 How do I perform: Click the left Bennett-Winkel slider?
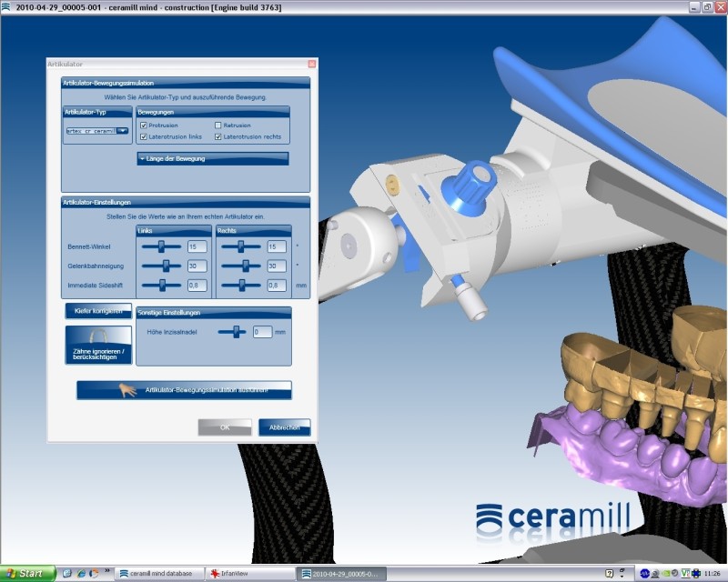(160, 246)
